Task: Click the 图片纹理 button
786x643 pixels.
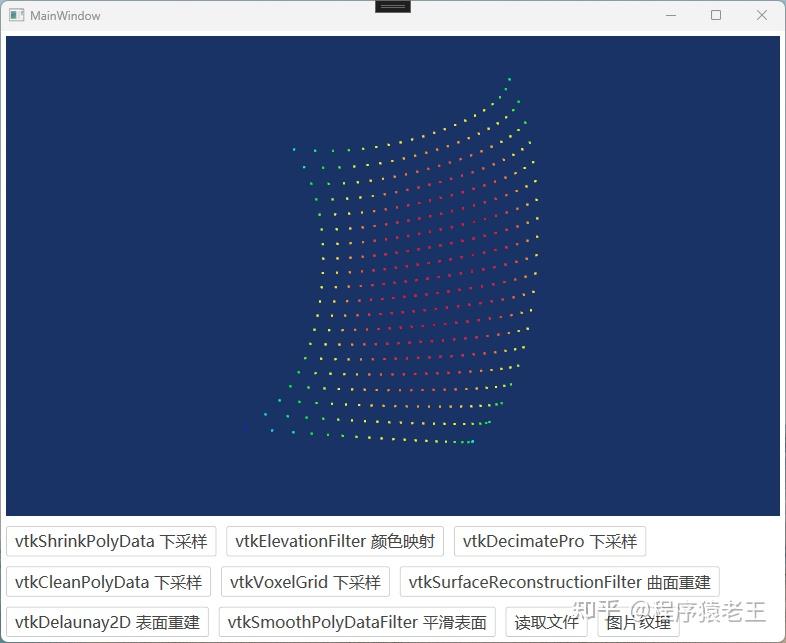Action: click(638, 622)
